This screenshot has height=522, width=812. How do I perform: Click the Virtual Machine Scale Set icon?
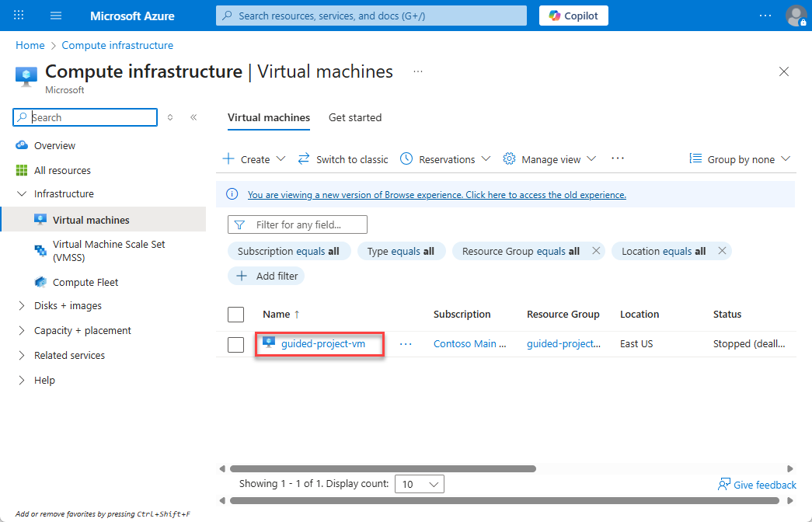40,251
